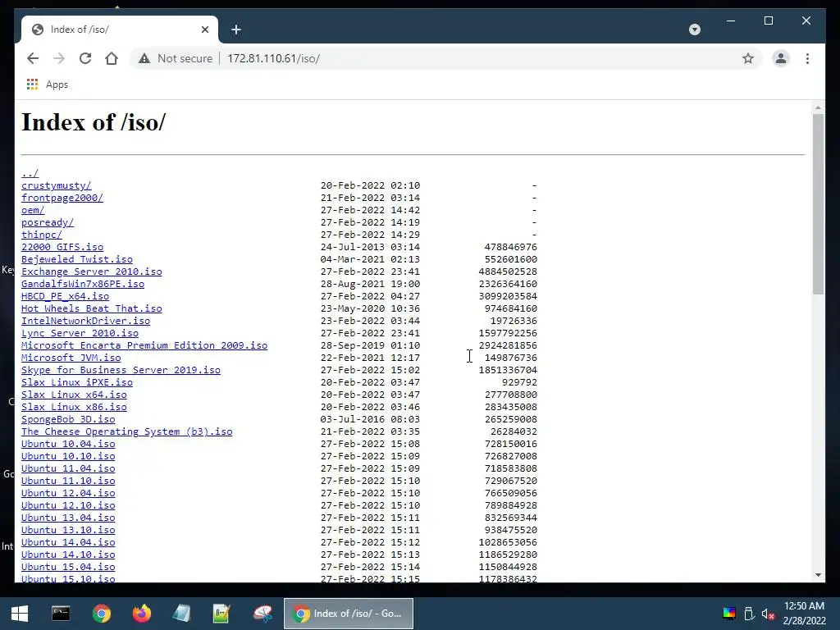Viewport: 840px width, 630px height.
Task: Open the Apps bookmarks shortcut
Action: pos(47,84)
